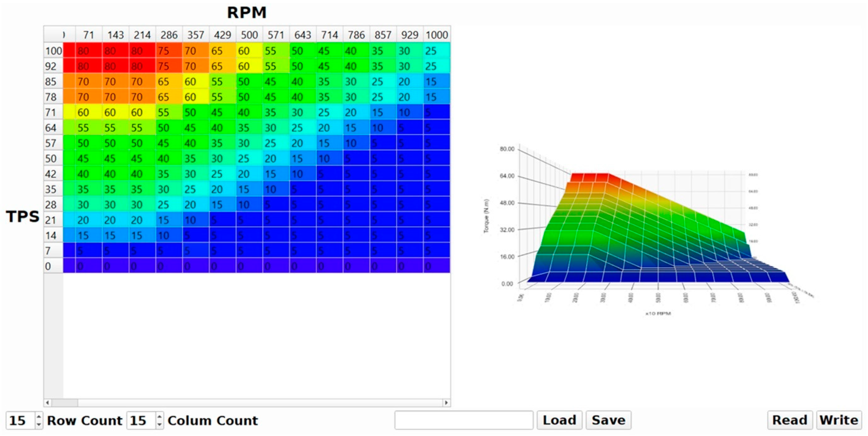Viewport: 868px width, 436px height.
Task: Decrement the Row Count spinner
Action: click(39, 424)
